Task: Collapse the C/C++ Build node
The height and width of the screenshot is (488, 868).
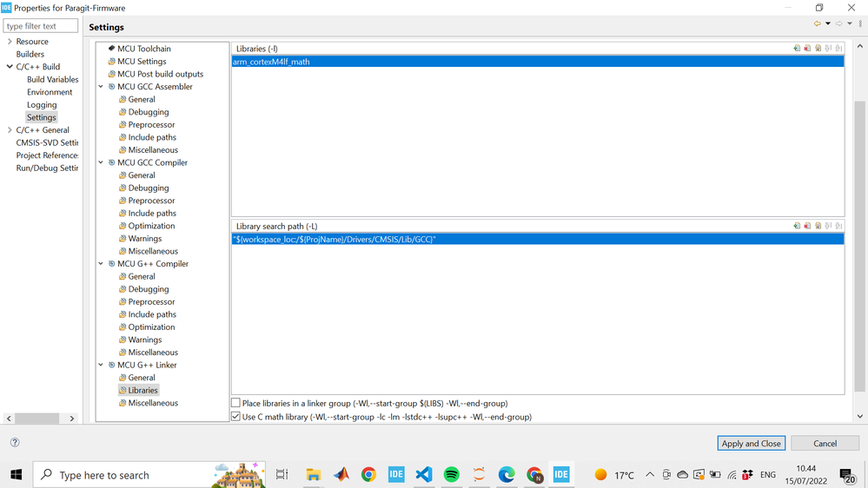Action: pos(10,66)
